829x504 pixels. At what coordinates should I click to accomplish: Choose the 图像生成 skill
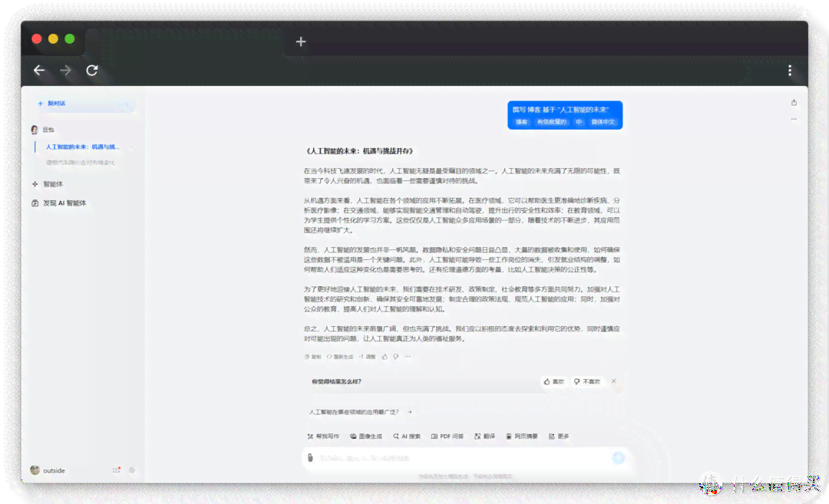[x=366, y=436]
